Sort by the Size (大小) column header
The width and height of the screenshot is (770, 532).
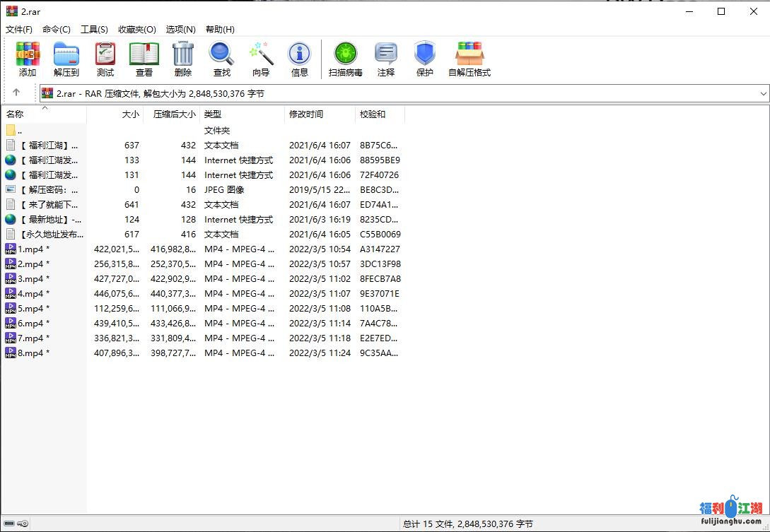115,114
